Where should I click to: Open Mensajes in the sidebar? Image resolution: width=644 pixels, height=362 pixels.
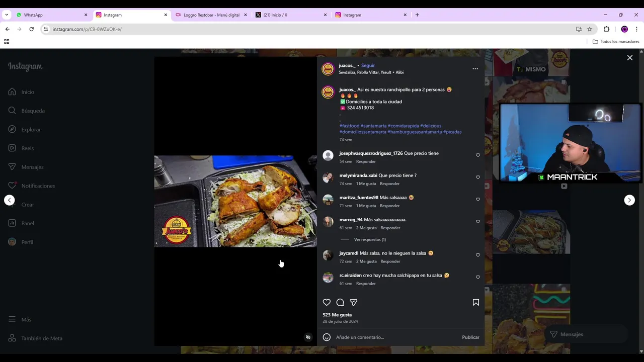tap(26, 167)
